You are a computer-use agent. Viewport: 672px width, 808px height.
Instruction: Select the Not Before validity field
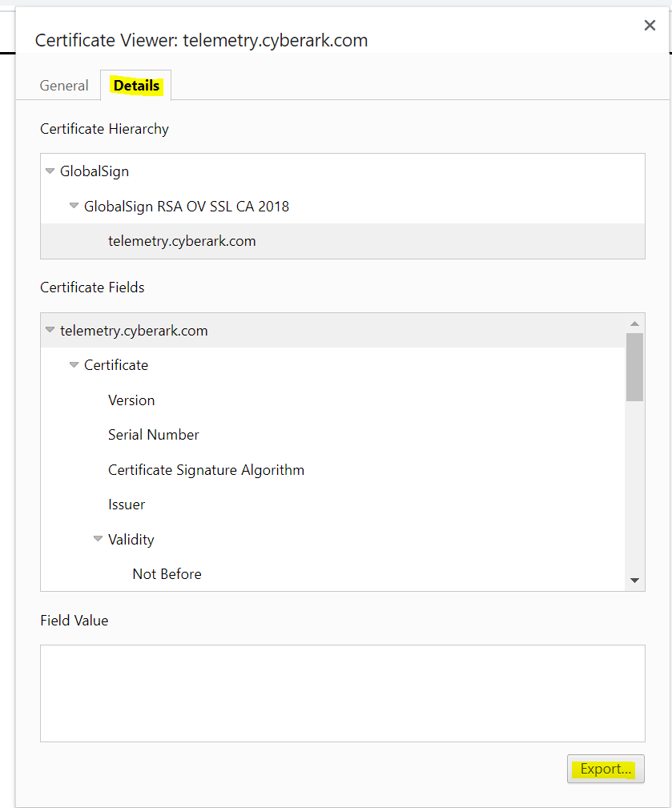pos(167,574)
